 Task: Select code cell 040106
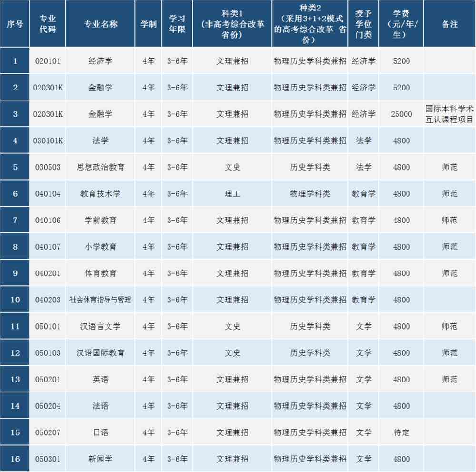pos(47,220)
